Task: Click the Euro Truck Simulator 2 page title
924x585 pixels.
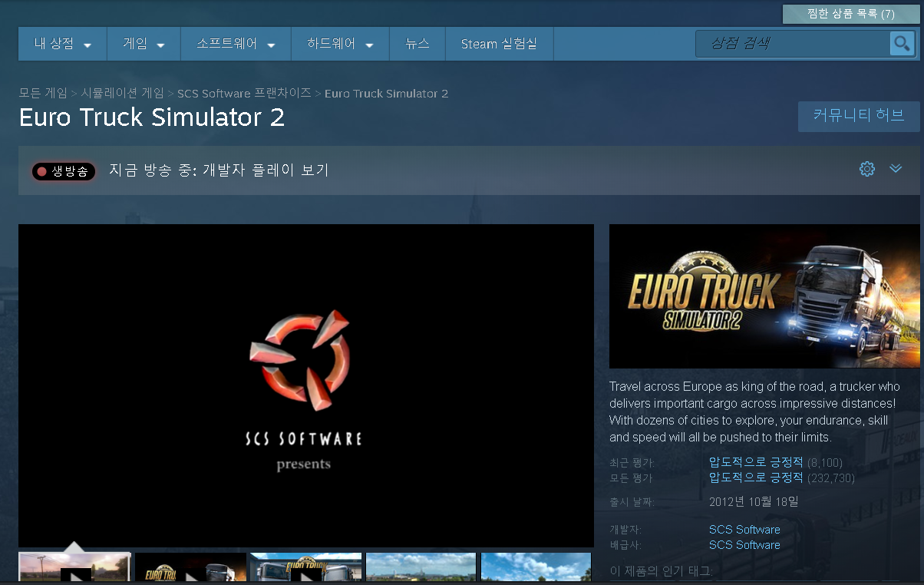Action: (x=152, y=117)
